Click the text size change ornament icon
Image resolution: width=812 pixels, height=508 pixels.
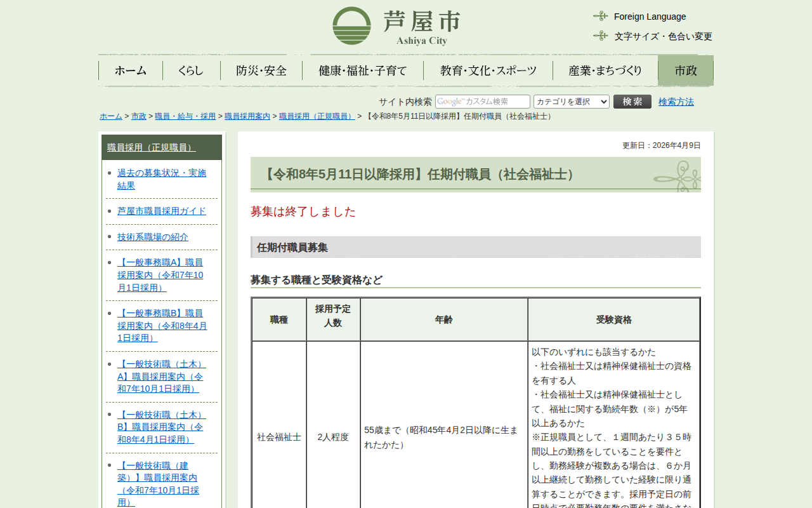(x=600, y=36)
